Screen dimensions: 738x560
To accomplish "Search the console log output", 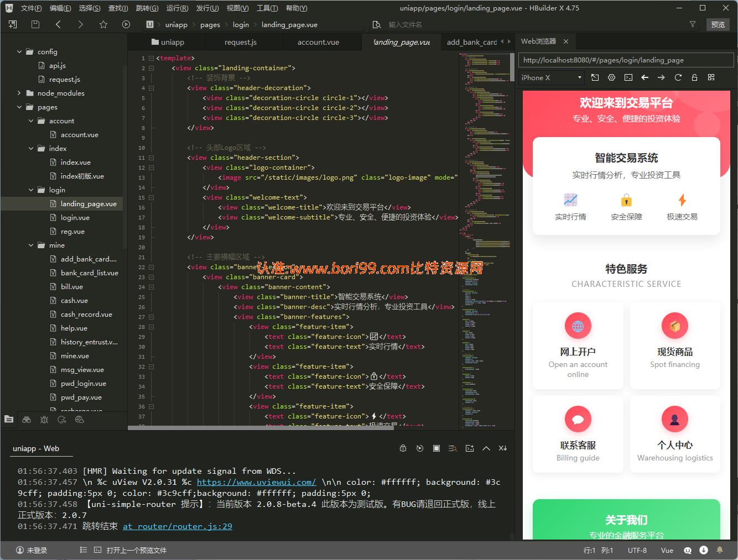I will (453, 448).
